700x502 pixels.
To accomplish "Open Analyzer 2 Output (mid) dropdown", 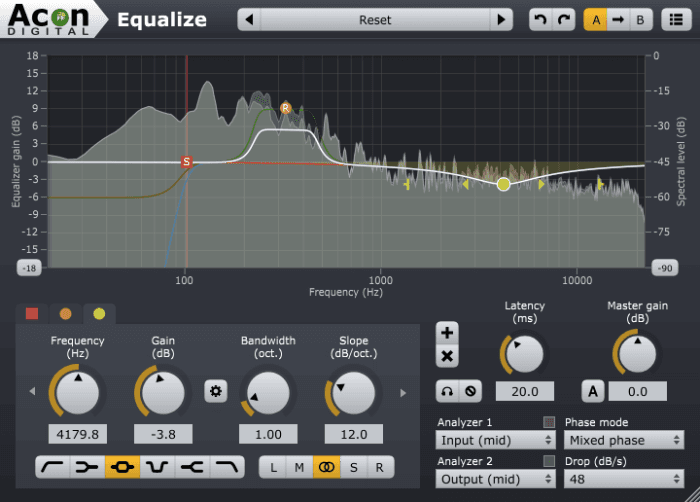I will [496, 479].
